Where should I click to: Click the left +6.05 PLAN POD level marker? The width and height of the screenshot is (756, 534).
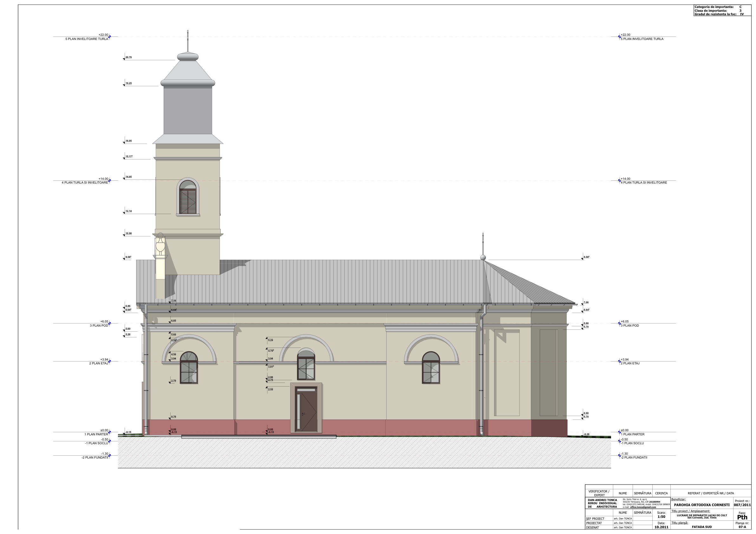[x=110, y=323]
